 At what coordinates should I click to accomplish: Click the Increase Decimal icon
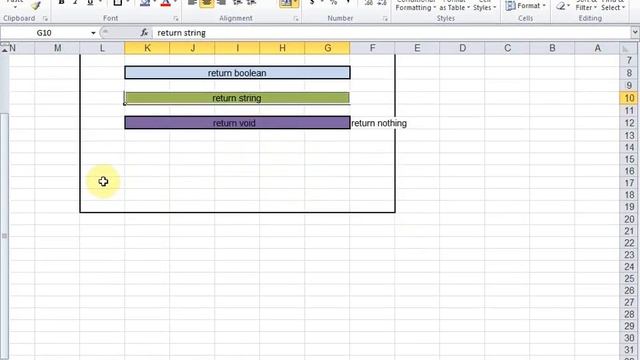[x=369, y=3]
